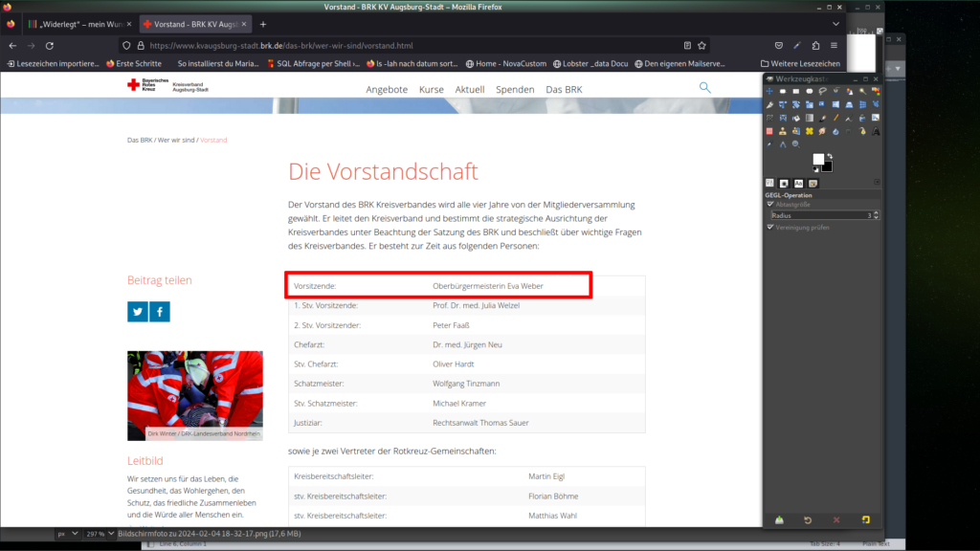Select the Color Picker pipette tool
This screenshot has width=980, height=551.
pos(769,144)
